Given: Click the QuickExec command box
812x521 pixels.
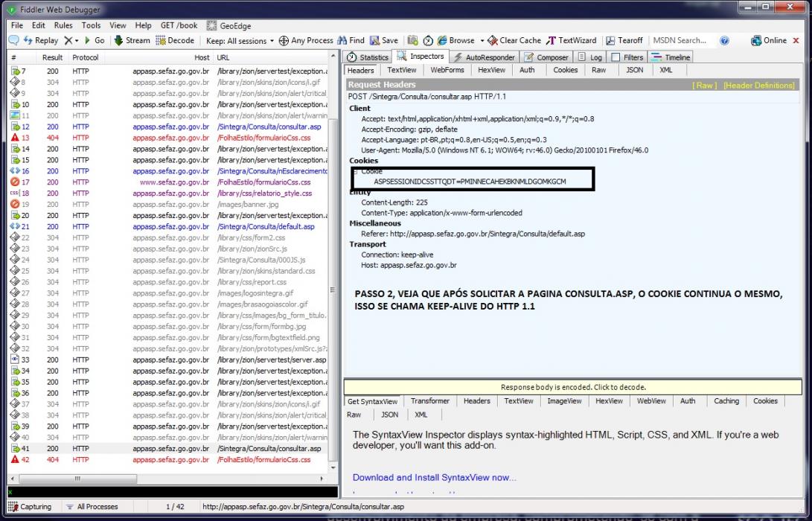Looking at the screenshot, I should (173, 492).
